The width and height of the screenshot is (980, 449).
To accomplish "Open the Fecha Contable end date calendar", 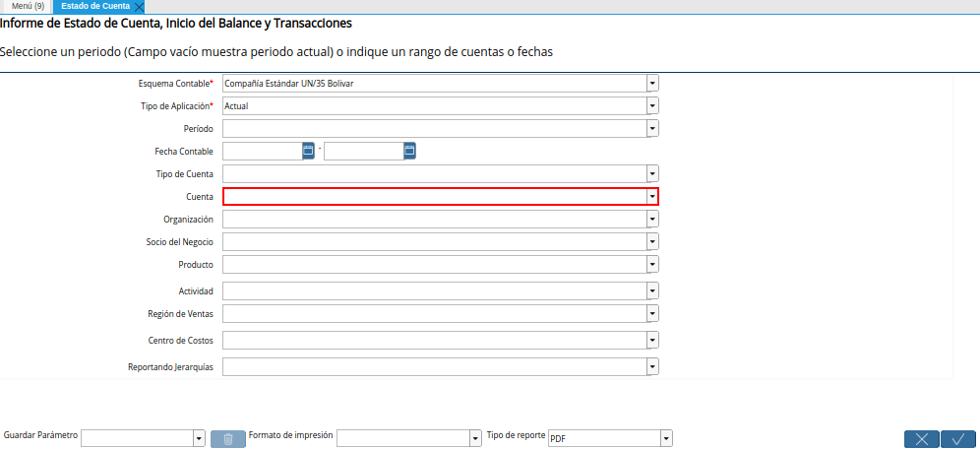I will click(x=410, y=151).
